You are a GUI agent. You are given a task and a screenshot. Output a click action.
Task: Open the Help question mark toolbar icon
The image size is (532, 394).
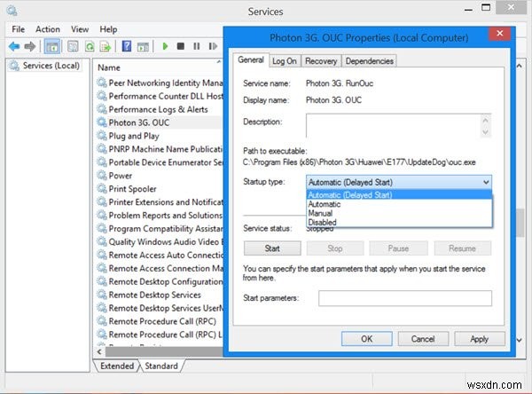point(127,46)
